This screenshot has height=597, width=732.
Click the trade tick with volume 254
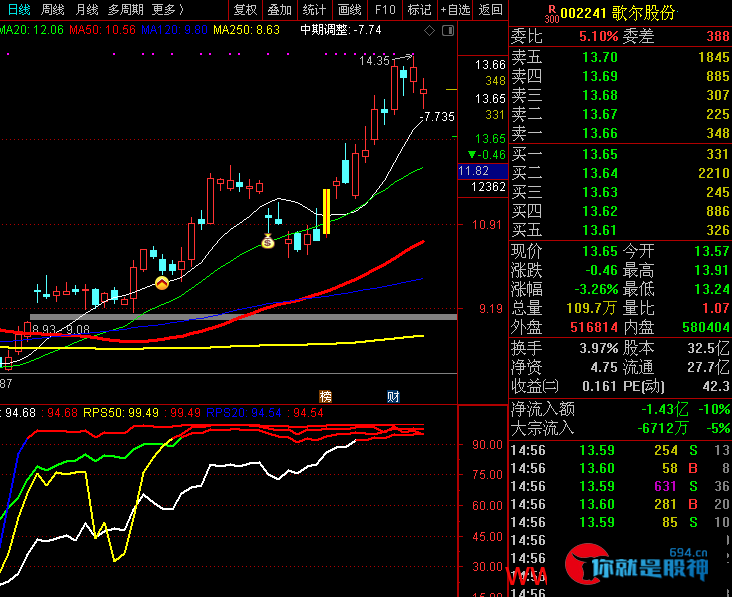620,450
